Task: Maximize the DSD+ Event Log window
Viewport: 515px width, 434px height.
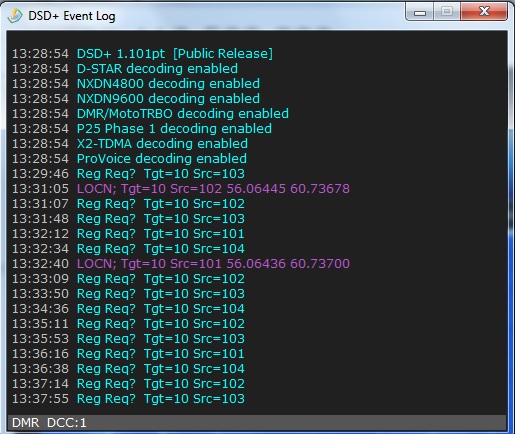Action: pyautogui.click(x=447, y=12)
